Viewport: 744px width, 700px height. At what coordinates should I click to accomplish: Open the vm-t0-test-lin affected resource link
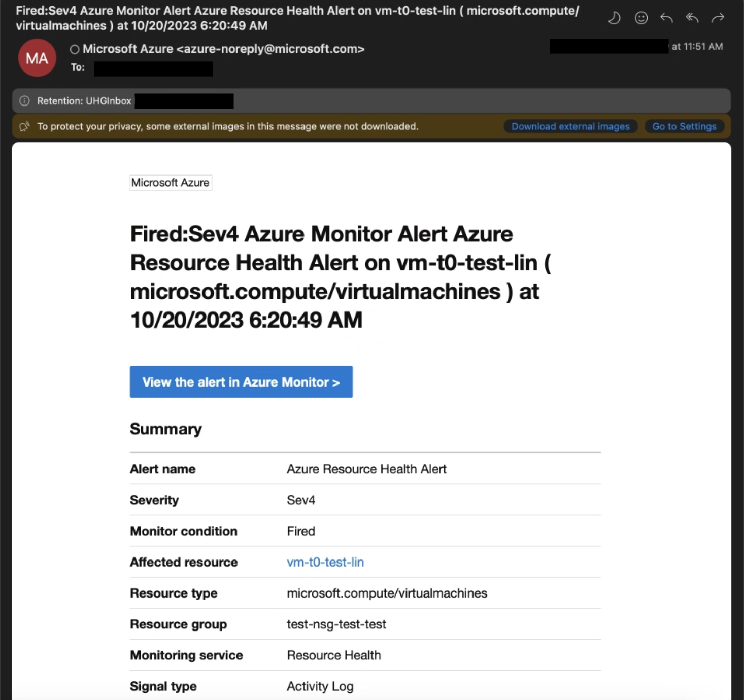[x=325, y=562]
